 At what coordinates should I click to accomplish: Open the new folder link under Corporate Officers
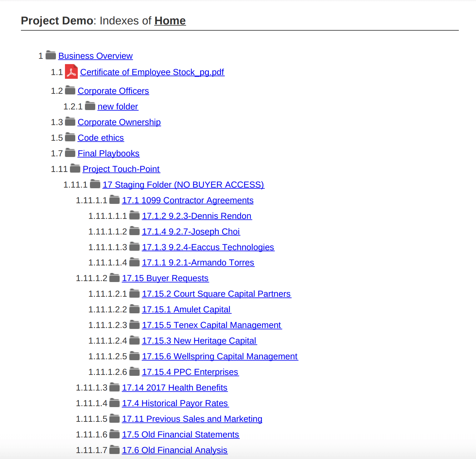(117, 107)
